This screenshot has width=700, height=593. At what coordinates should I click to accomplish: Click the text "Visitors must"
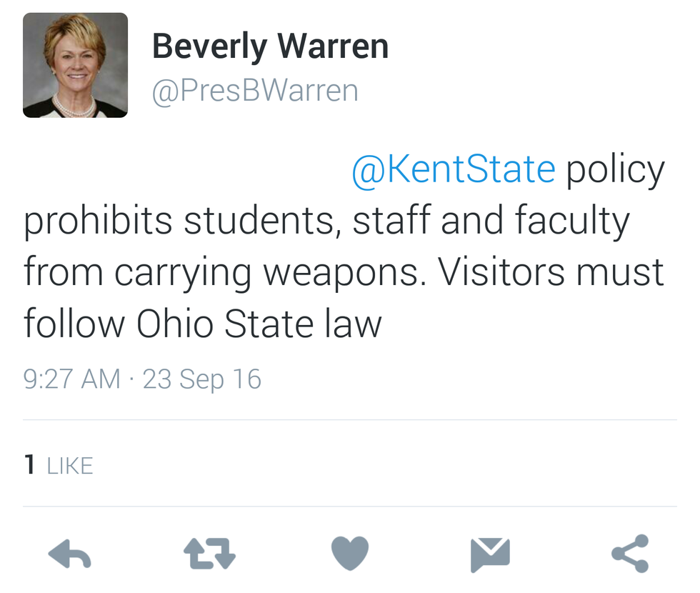[x=551, y=272]
